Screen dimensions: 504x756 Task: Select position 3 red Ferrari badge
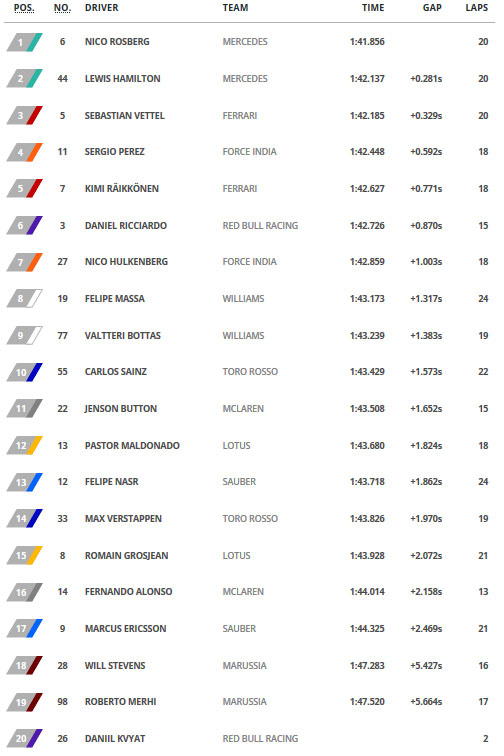point(25,116)
